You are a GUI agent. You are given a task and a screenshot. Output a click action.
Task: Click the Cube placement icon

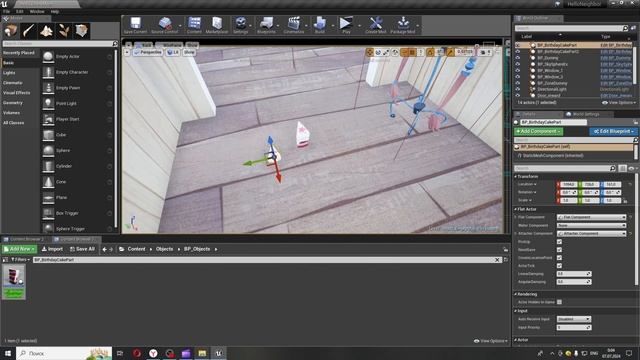(x=48, y=135)
